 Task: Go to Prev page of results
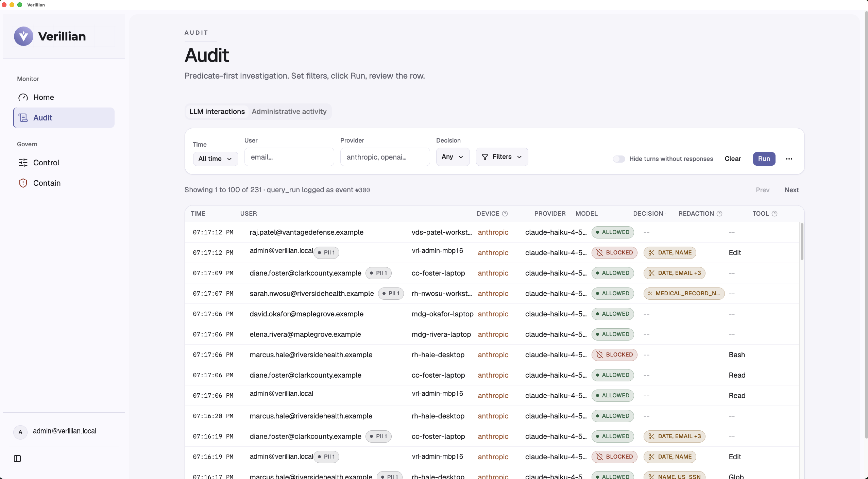pos(763,190)
